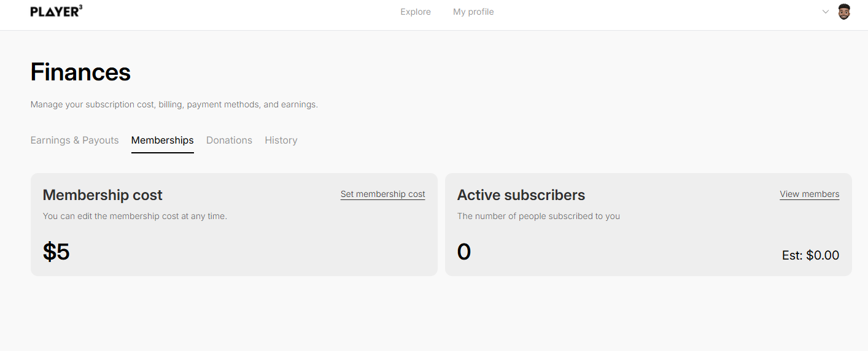Switch to the Earnings & Payouts tab
Screen dimensions: 868x351
(x=74, y=140)
